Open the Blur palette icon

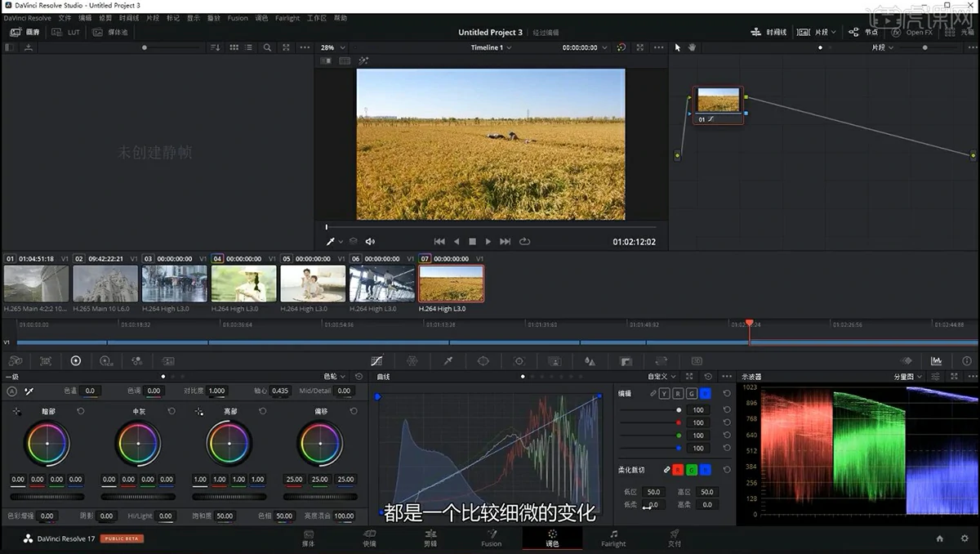click(590, 360)
